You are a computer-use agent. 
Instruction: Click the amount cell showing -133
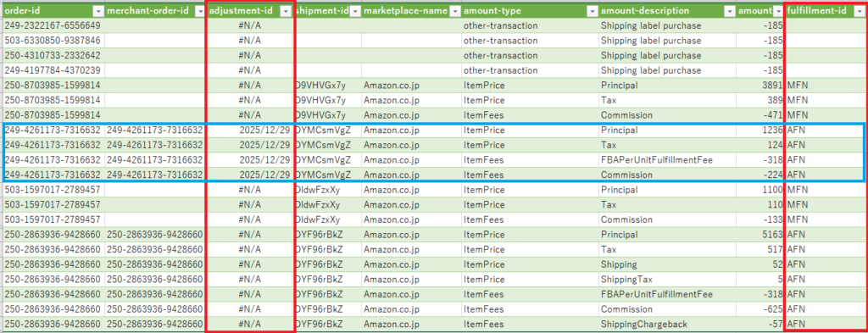[760, 219]
